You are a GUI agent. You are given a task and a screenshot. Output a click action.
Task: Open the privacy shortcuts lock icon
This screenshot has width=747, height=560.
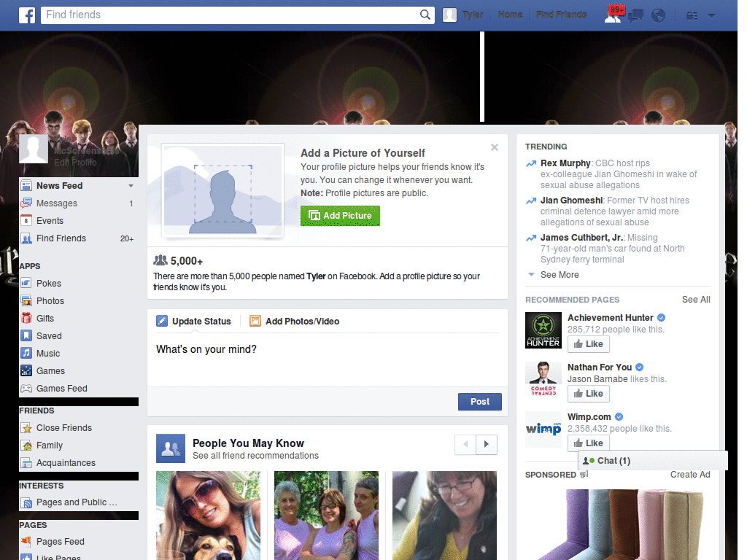pos(691,15)
